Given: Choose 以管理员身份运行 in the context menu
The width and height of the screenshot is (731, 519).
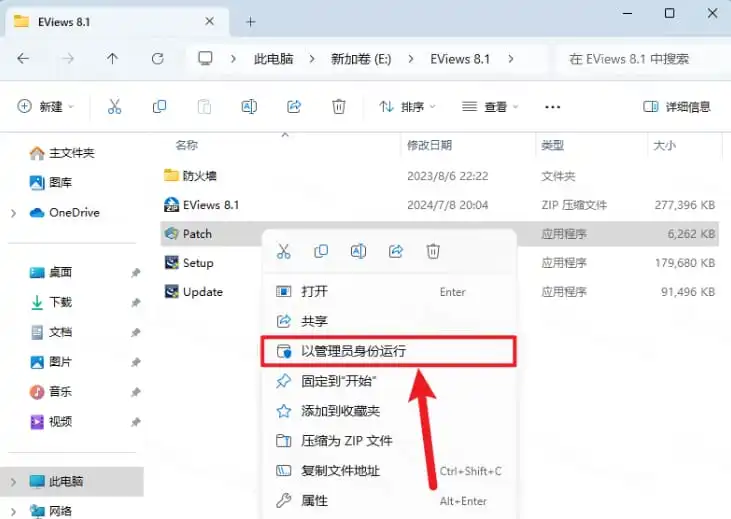Looking at the screenshot, I should tap(389, 351).
